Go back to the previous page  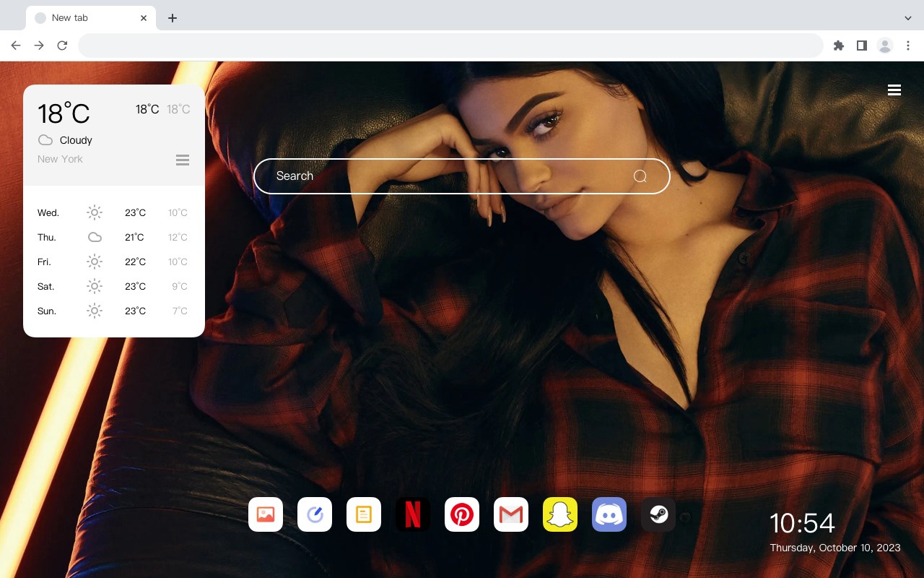click(16, 46)
